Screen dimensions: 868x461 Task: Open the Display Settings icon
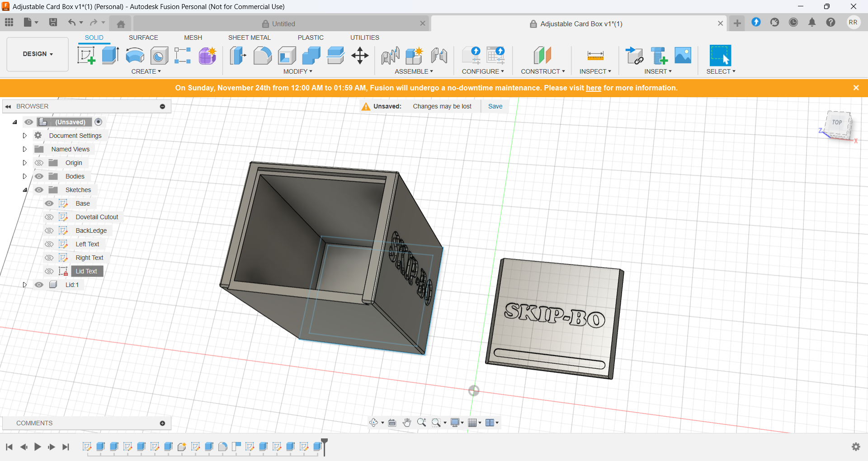pyautogui.click(x=455, y=423)
